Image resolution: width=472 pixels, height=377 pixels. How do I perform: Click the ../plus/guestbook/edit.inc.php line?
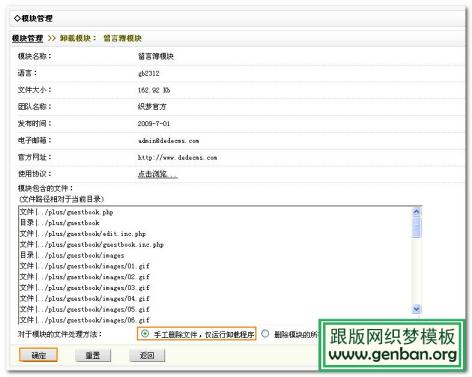(83, 234)
